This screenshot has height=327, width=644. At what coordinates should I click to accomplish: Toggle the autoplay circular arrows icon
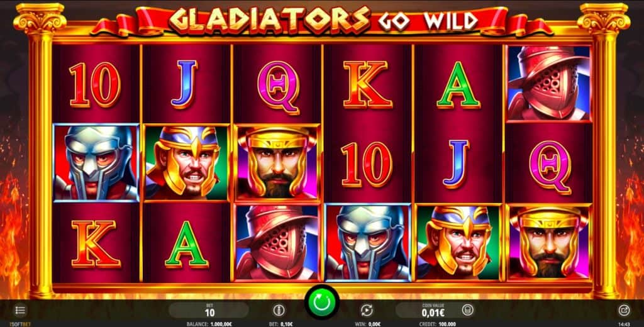(367, 310)
